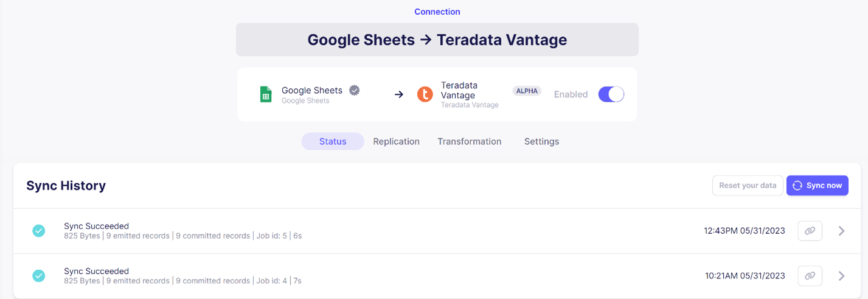
Task: Select the Status tab
Action: point(333,141)
